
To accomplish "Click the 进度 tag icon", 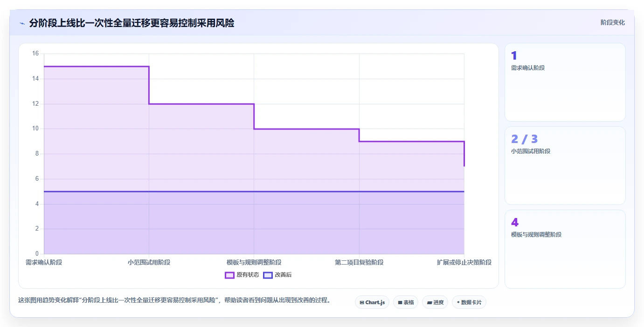I will point(429,303).
